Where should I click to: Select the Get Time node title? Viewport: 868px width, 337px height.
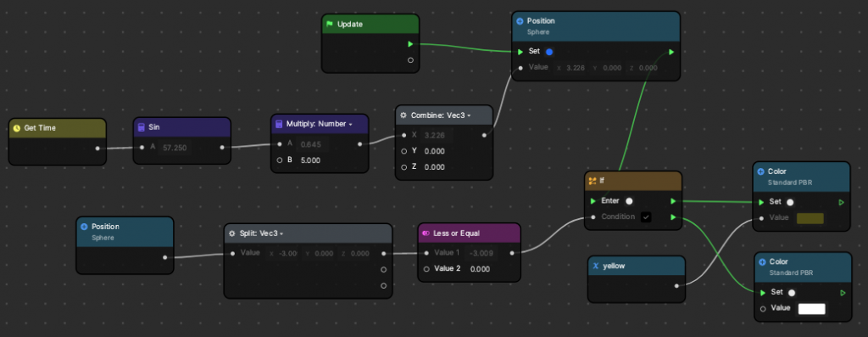coord(40,128)
